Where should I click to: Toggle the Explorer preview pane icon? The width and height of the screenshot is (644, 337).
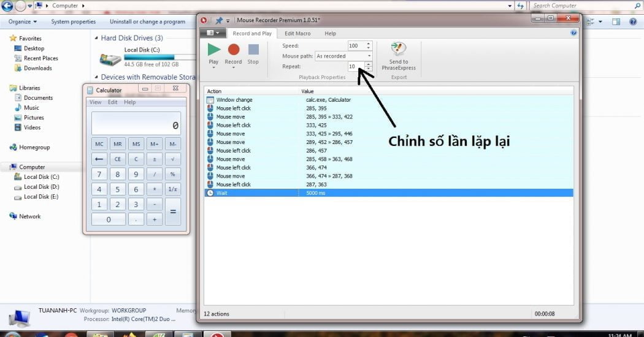(x=616, y=22)
